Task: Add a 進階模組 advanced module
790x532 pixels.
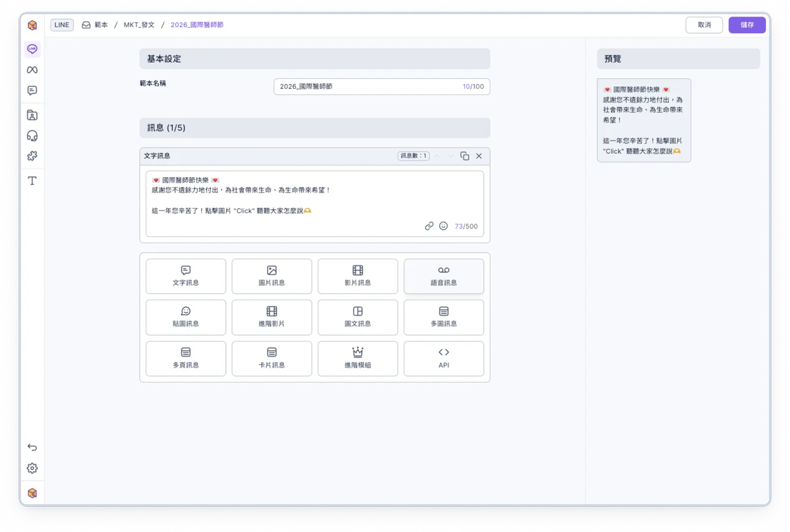Action: pyautogui.click(x=358, y=359)
